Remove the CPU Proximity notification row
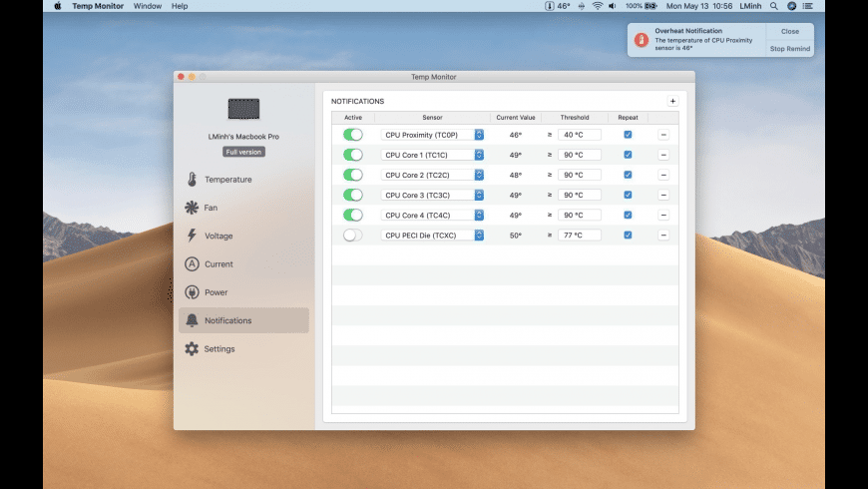The image size is (868, 489). pyautogui.click(x=663, y=135)
